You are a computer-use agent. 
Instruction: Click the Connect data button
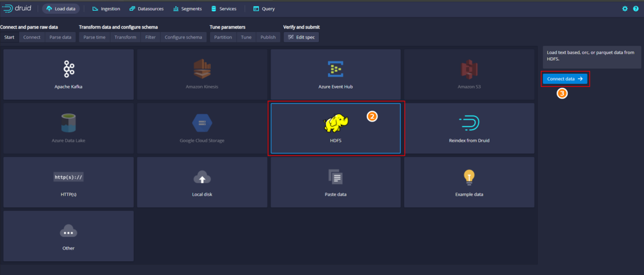[565, 79]
